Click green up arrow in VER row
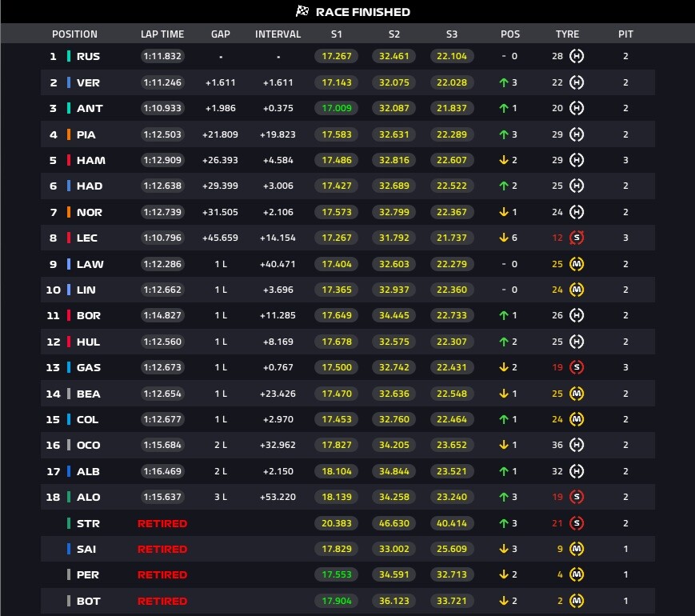The image size is (695, 616). [x=504, y=82]
